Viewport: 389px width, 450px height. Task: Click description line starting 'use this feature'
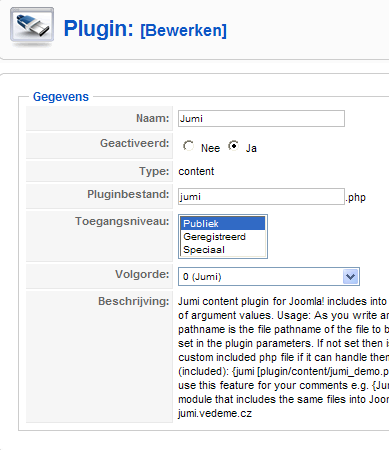283,385
